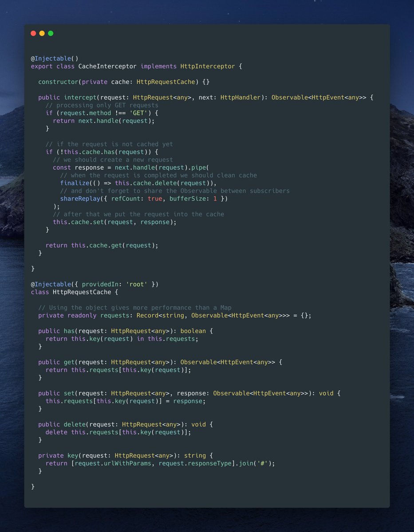Screen dimensions: 414x532
Task: Click 'public get' method declaration
Action: coord(56,362)
